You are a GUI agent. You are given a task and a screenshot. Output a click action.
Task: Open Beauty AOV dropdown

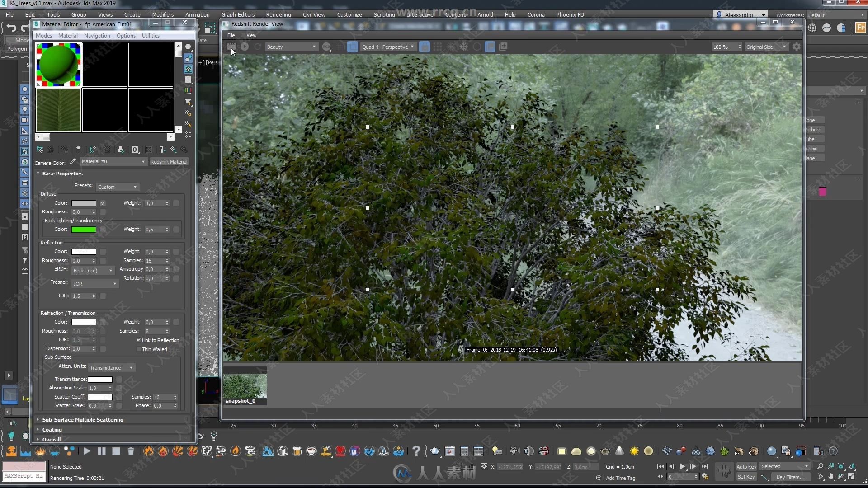click(x=292, y=47)
